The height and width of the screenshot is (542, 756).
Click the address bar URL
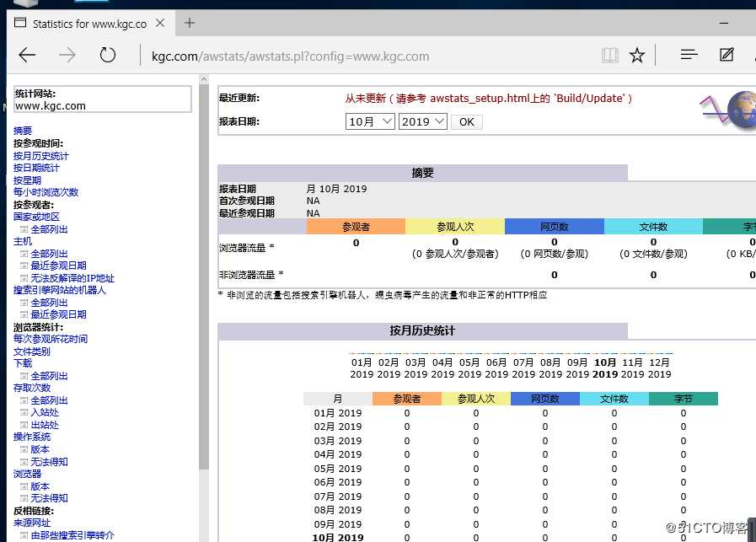click(290, 56)
